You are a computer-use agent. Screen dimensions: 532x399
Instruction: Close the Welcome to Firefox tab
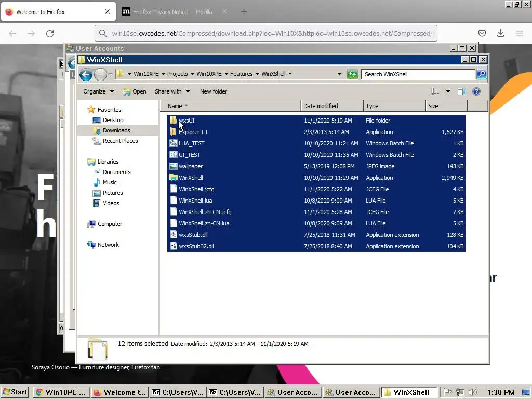click(x=108, y=11)
